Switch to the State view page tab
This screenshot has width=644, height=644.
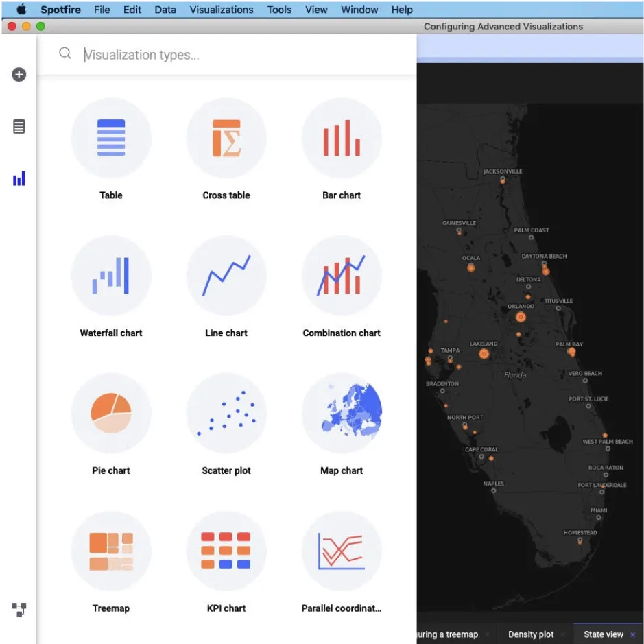(604, 634)
